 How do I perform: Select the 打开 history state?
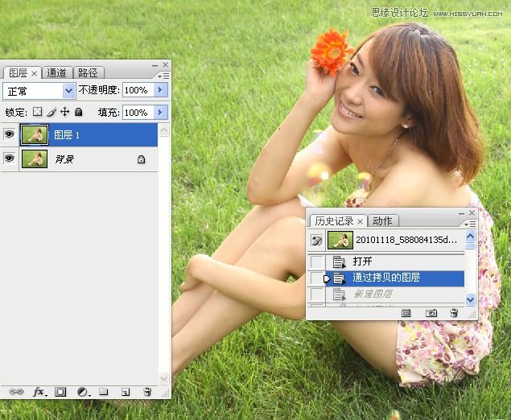pyautogui.click(x=362, y=261)
